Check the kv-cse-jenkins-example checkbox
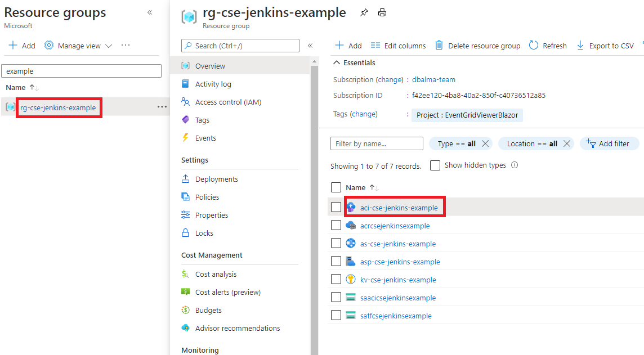 pos(336,279)
